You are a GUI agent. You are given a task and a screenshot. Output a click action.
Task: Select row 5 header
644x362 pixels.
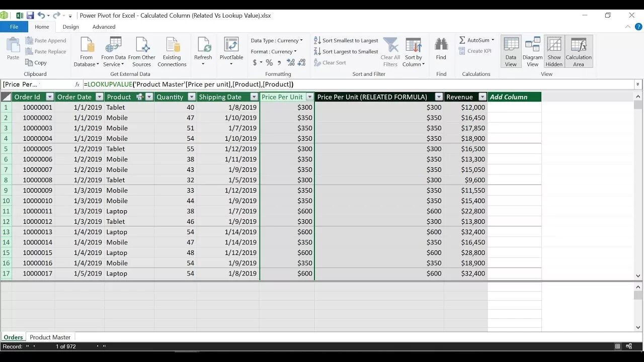[x=6, y=149]
